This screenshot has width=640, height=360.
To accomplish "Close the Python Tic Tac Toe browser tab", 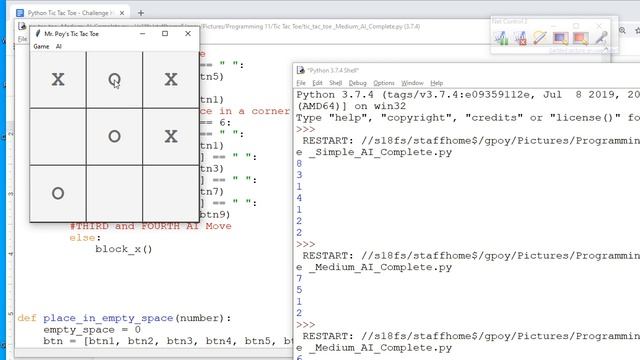I will [x=122, y=13].
